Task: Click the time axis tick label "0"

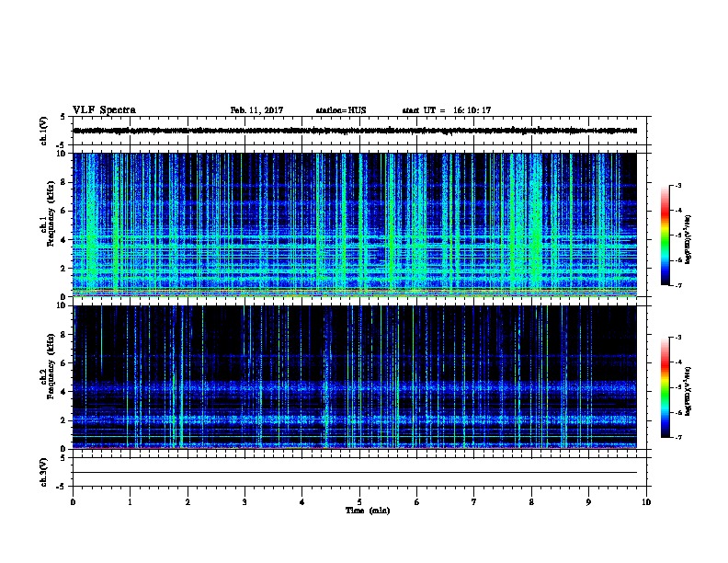Action: point(73,502)
